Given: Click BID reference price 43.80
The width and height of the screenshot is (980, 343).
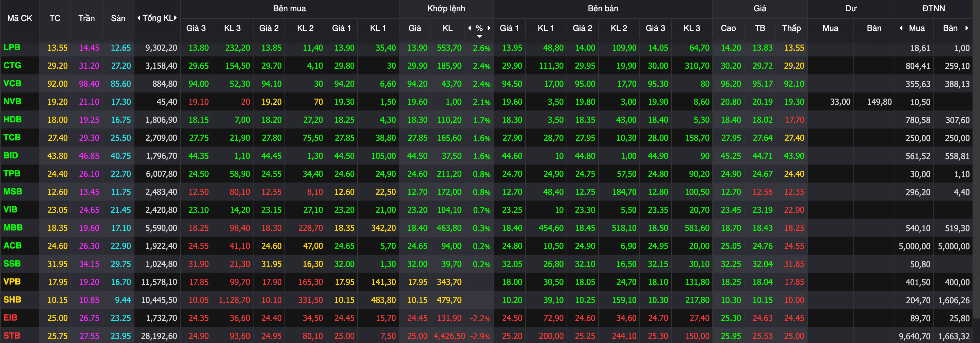Looking at the screenshot, I should [x=58, y=156].
